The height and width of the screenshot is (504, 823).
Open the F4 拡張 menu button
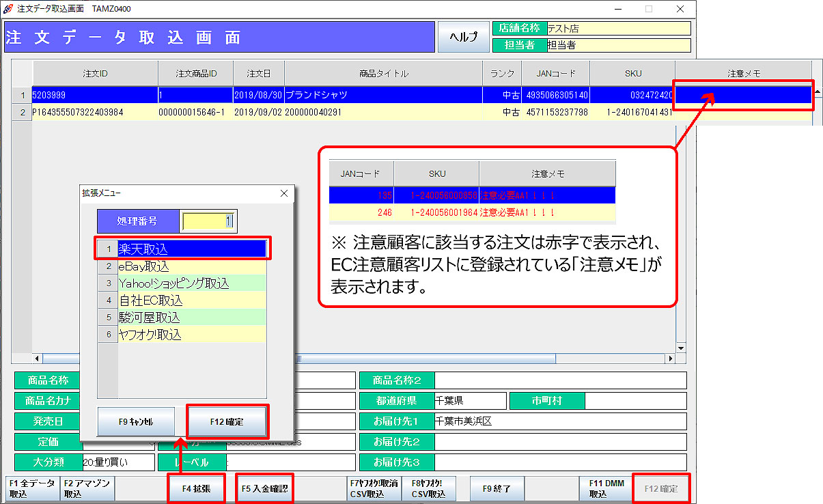coord(196,489)
